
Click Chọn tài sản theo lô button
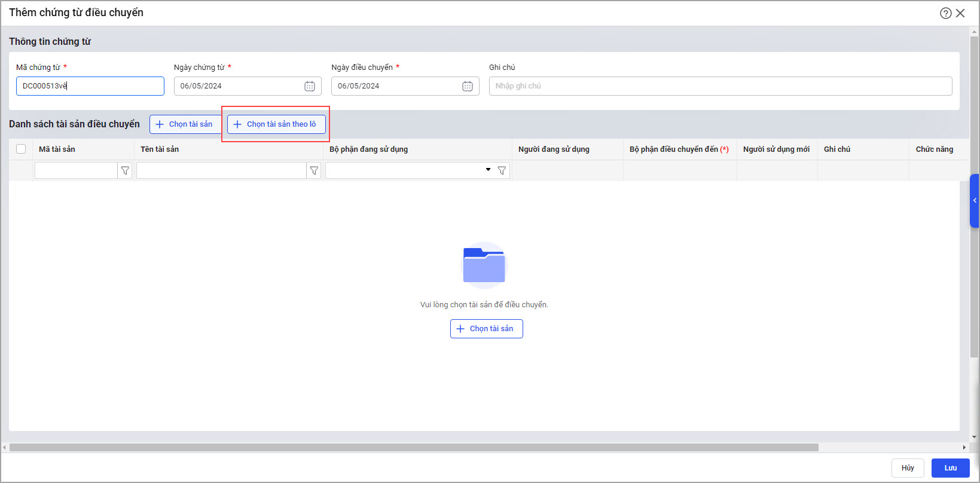coord(276,124)
